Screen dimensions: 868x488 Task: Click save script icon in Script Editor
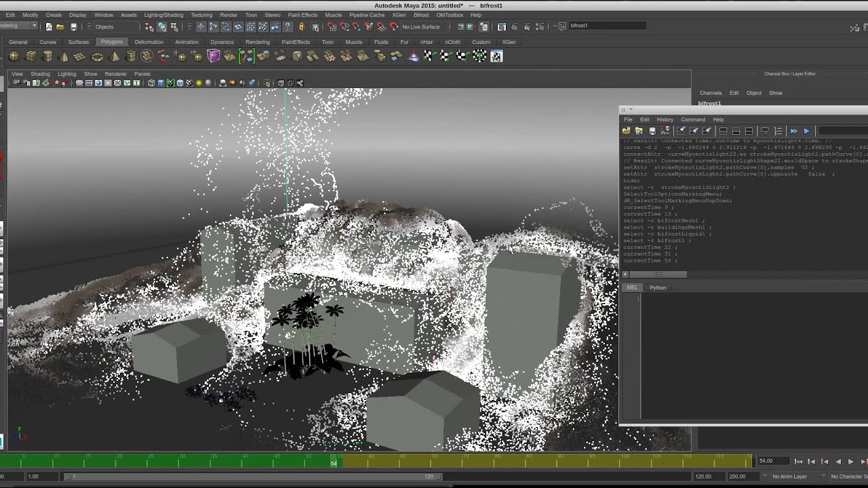pyautogui.click(x=652, y=131)
